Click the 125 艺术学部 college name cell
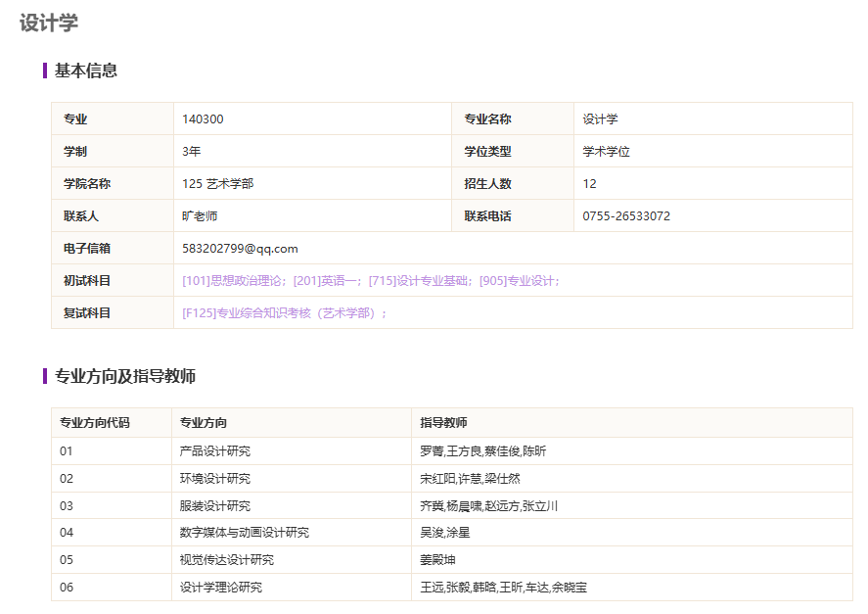Screen dimensions: 868x614 point(217,184)
